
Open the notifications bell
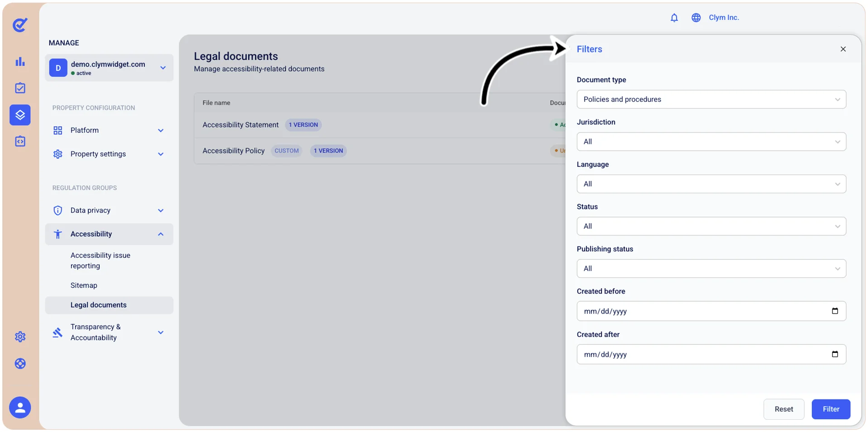pos(674,18)
